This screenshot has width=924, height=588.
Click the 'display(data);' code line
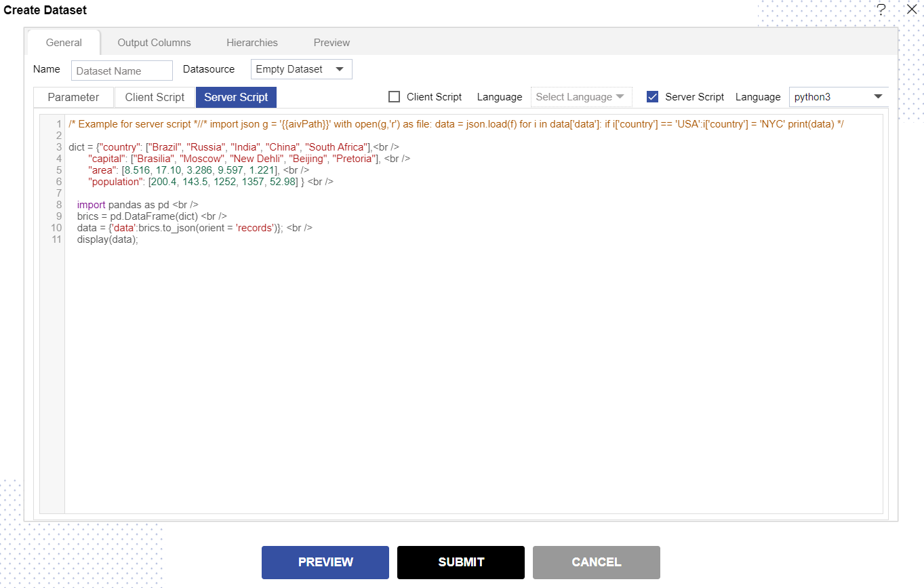tap(107, 239)
